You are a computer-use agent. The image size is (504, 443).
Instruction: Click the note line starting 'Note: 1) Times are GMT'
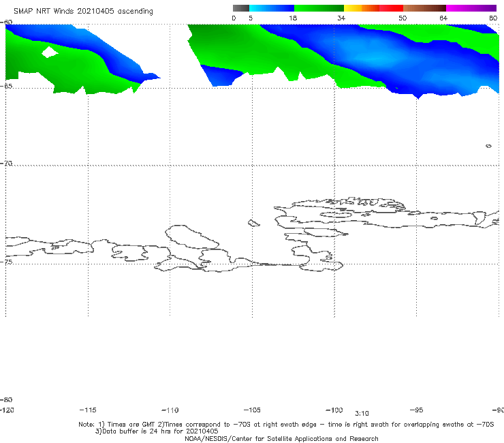286,425
